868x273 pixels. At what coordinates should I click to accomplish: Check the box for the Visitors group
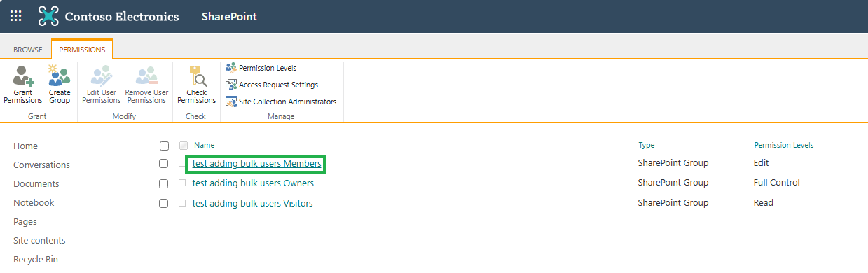[x=164, y=203]
